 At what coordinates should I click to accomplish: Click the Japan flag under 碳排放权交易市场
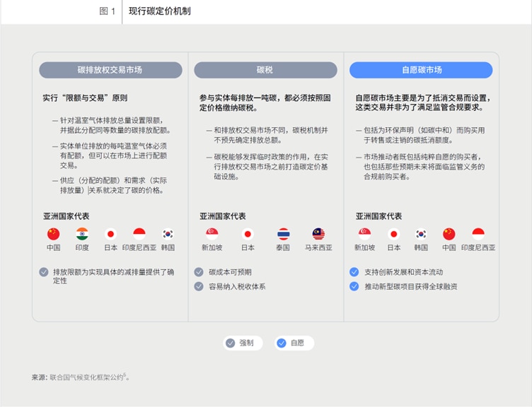(110, 234)
